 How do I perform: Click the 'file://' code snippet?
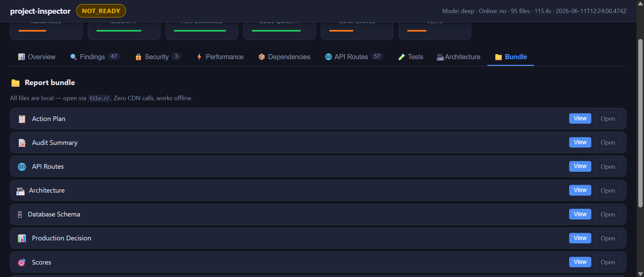(99, 98)
